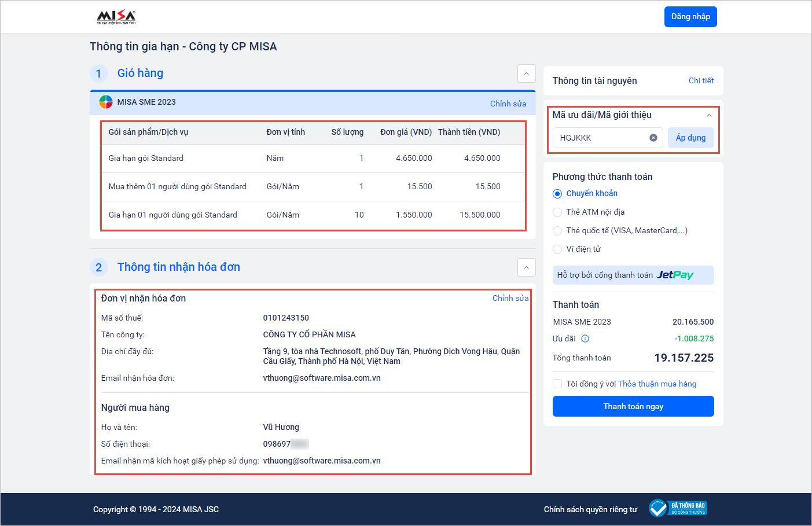The width and height of the screenshot is (812, 526).
Task: Click the MISA logo in header
Action: pos(116,17)
